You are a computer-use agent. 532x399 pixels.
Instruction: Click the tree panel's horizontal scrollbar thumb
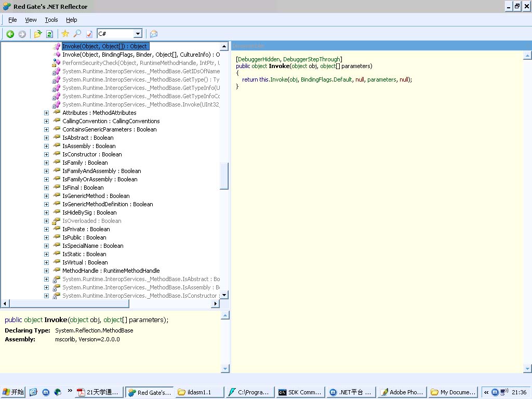point(68,303)
